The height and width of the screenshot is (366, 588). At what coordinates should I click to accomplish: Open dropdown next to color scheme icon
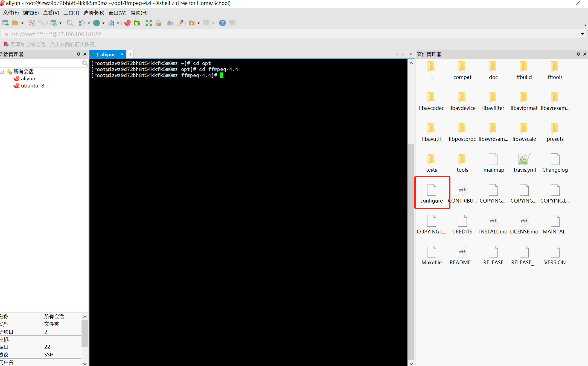[x=89, y=23]
